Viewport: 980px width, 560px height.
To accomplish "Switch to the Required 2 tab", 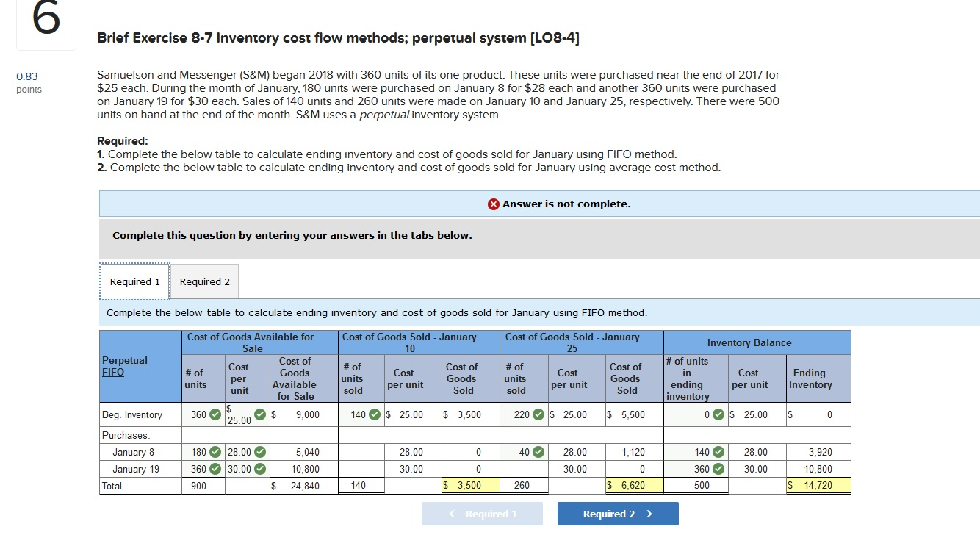I will pos(204,281).
